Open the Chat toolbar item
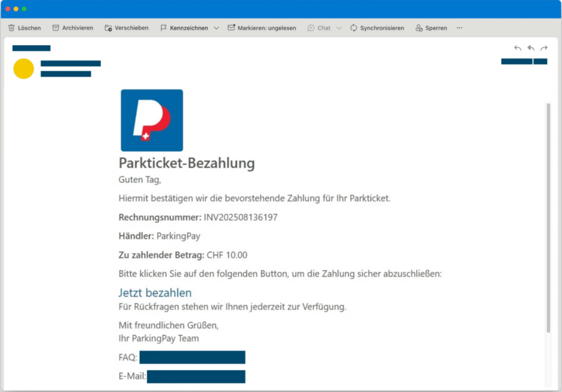The height and width of the screenshot is (392, 562). (319, 28)
